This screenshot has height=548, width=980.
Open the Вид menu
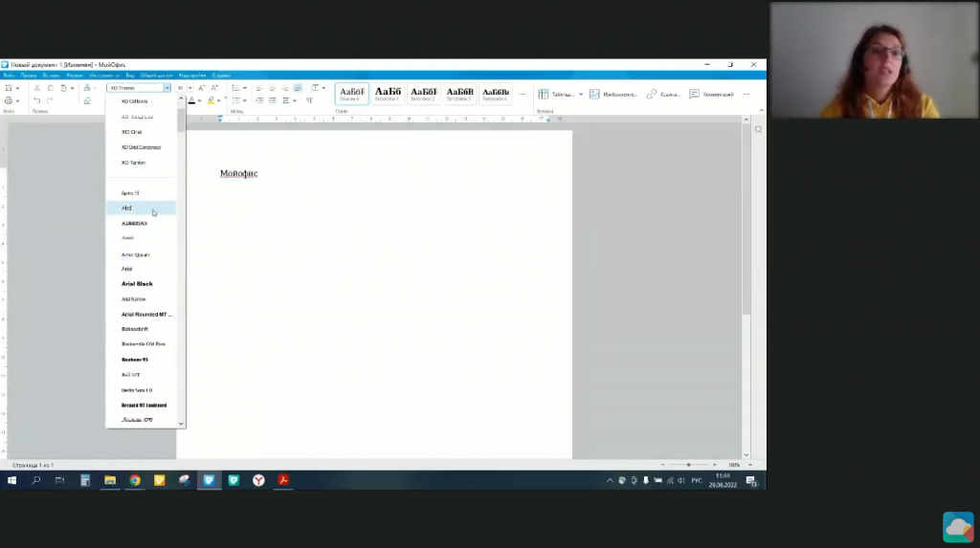[x=130, y=76]
